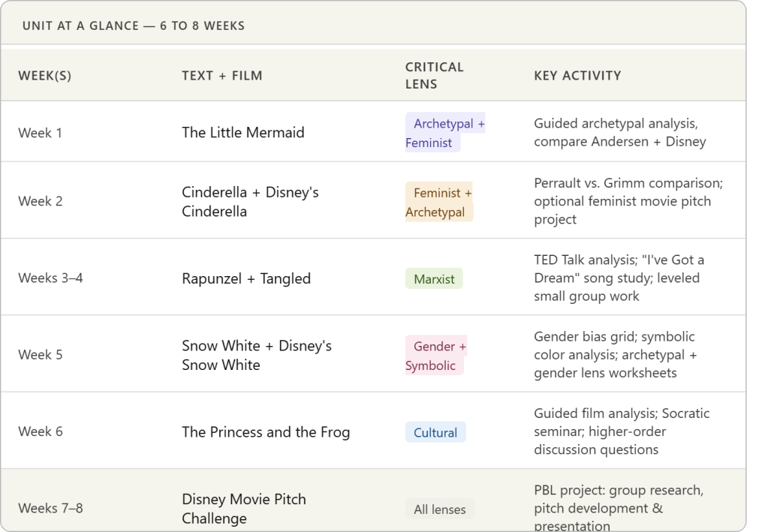Open 'Cinderella + Disney's Cinderella' entry
Screen dimensions: 768x532
tap(250, 202)
